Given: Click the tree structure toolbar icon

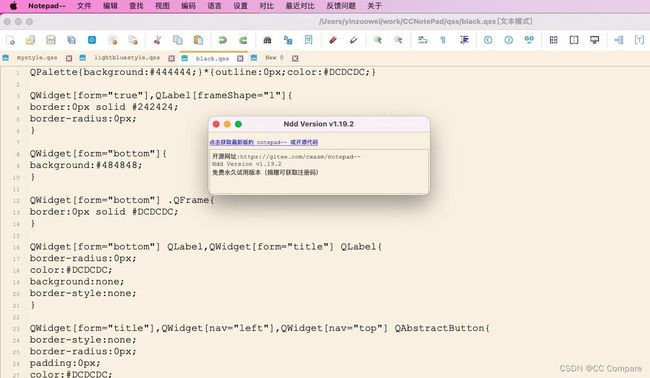Looking at the screenshot, I should point(619,40).
